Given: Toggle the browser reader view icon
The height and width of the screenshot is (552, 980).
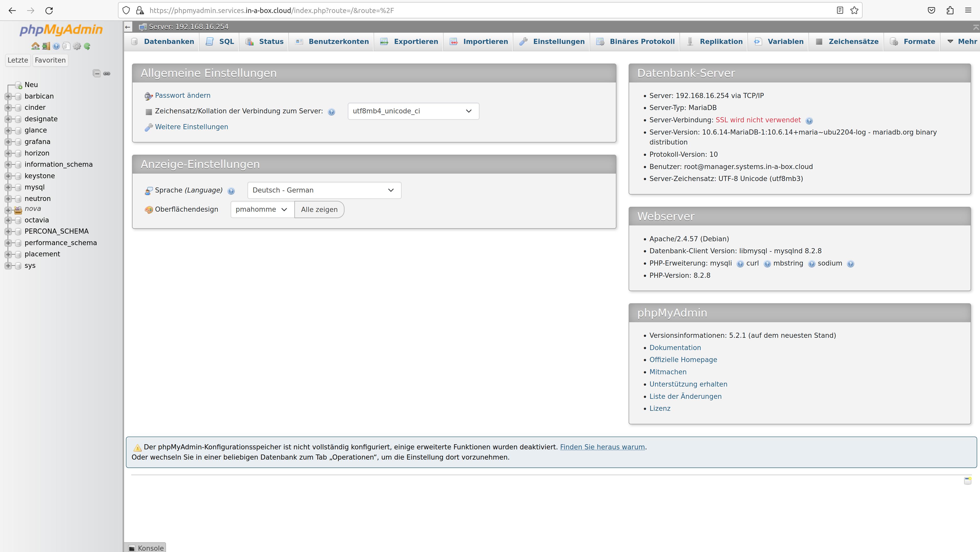Looking at the screenshot, I should [840, 10].
